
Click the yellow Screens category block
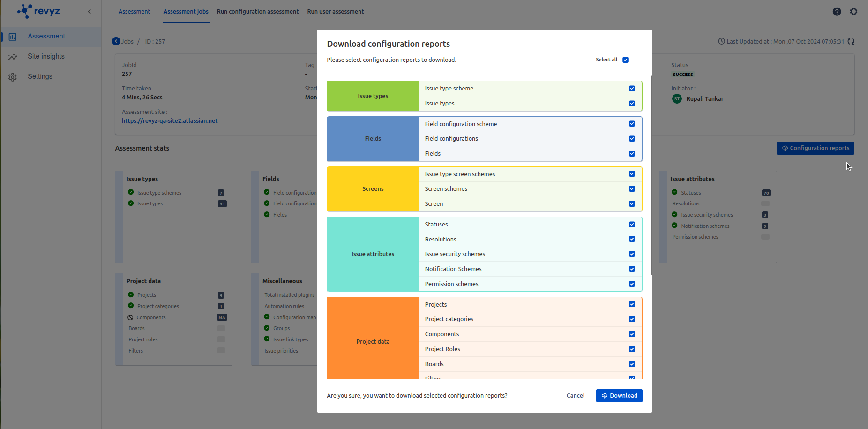pyautogui.click(x=373, y=189)
